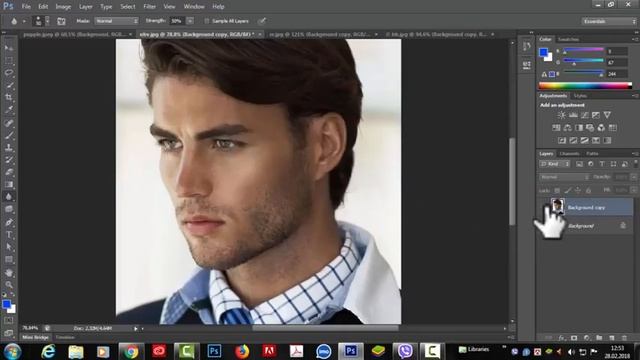Click the Strength value field
Image resolution: width=640 pixels, height=360 pixels.
pyautogui.click(x=178, y=21)
